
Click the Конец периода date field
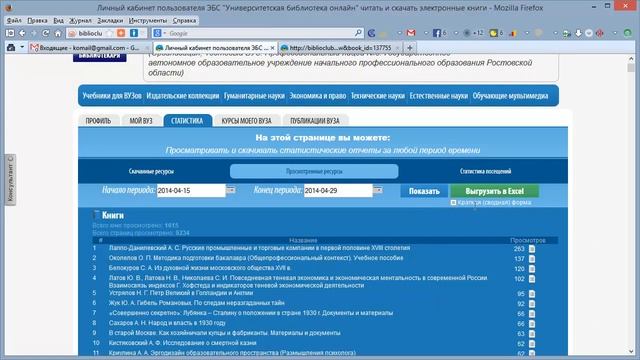pyautogui.click(x=338, y=191)
